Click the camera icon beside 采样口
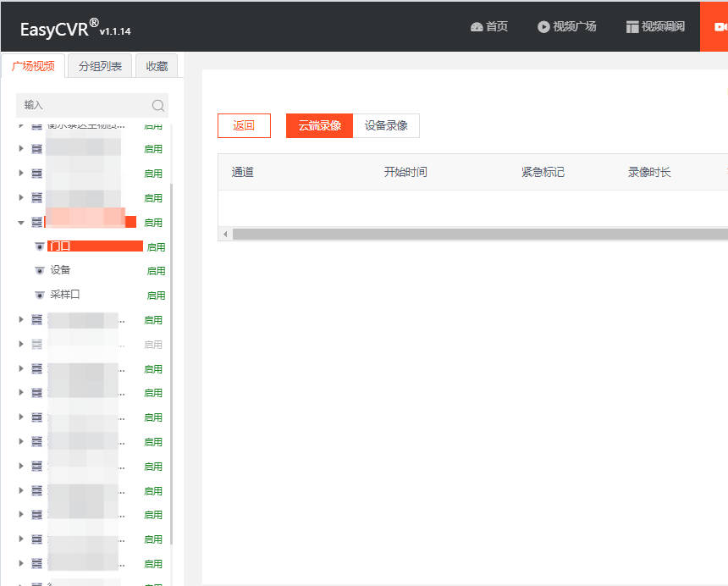Image resolution: width=728 pixels, height=586 pixels. pos(40,295)
